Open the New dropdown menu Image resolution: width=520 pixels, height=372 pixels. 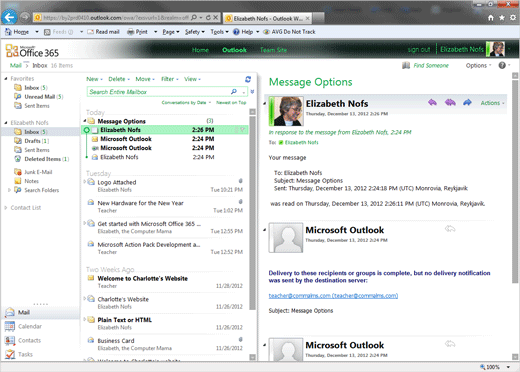click(94, 79)
